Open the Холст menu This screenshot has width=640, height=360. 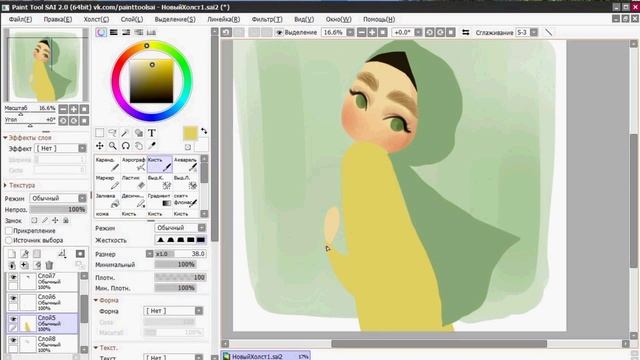[x=96, y=19]
